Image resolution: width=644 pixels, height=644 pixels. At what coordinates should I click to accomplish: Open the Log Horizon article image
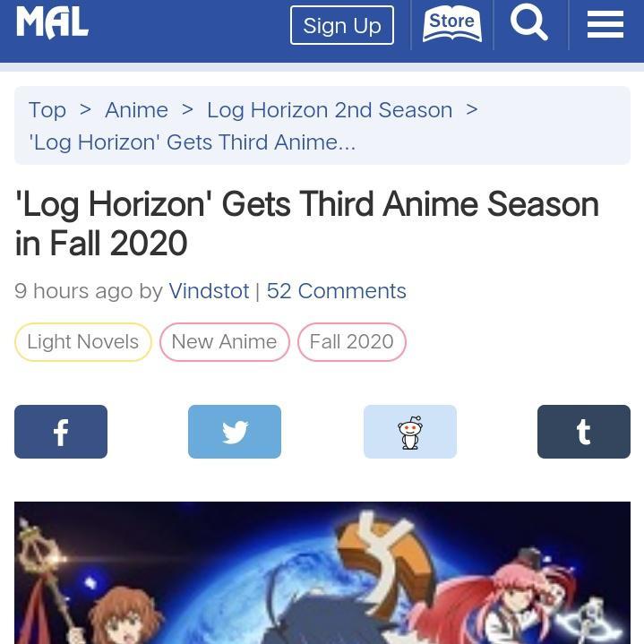click(x=322, y=572)
